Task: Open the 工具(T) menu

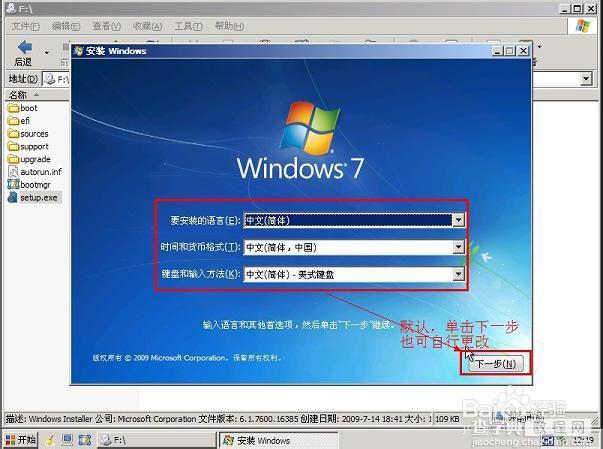Action: (188, 26)
